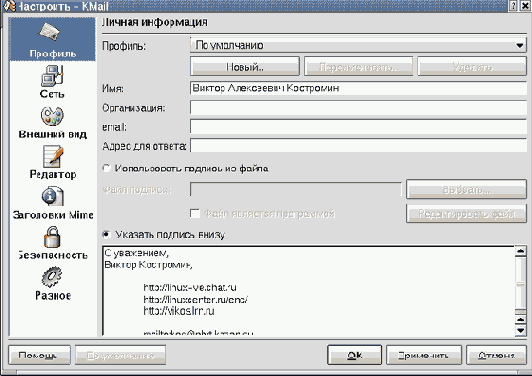
Task: Open the Сеть settings icon
Action: point(52,76)
